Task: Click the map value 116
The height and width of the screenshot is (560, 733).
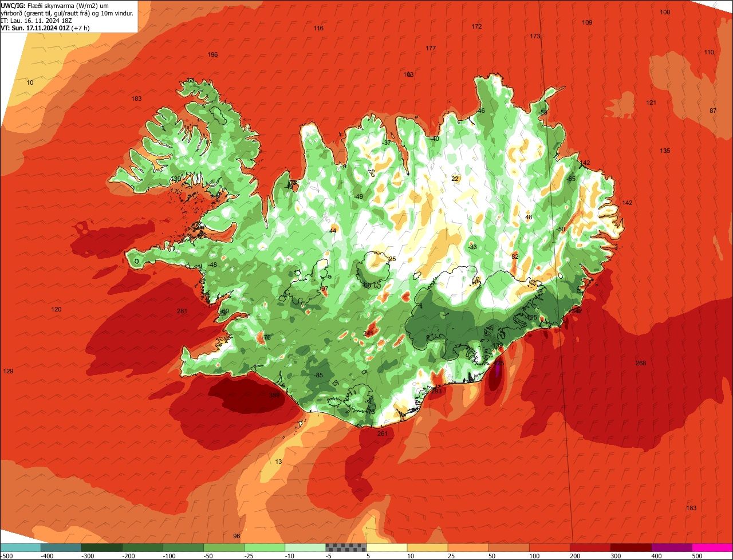Action: [x=318, y=29]
